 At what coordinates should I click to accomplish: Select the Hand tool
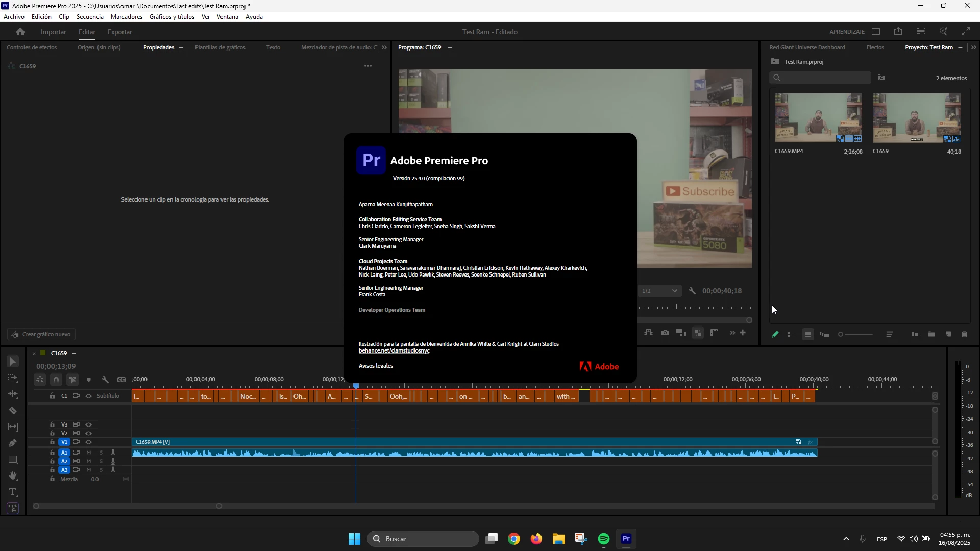click(13, 476)
